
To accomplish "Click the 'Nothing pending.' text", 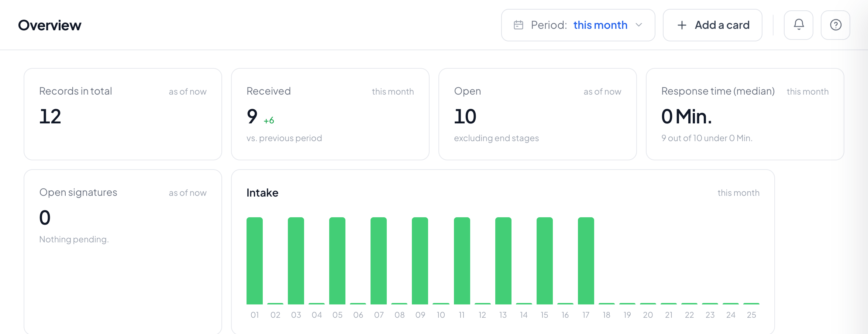I will pos(74,239).
